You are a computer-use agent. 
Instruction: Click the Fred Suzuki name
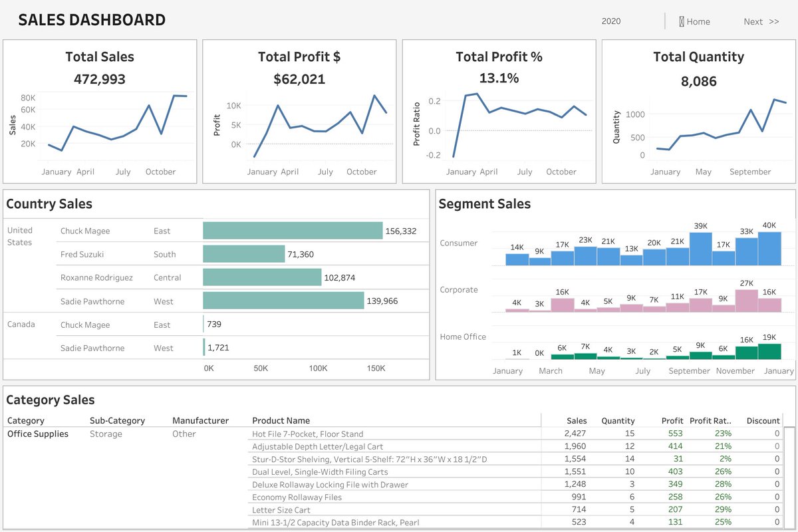[82, 254]
